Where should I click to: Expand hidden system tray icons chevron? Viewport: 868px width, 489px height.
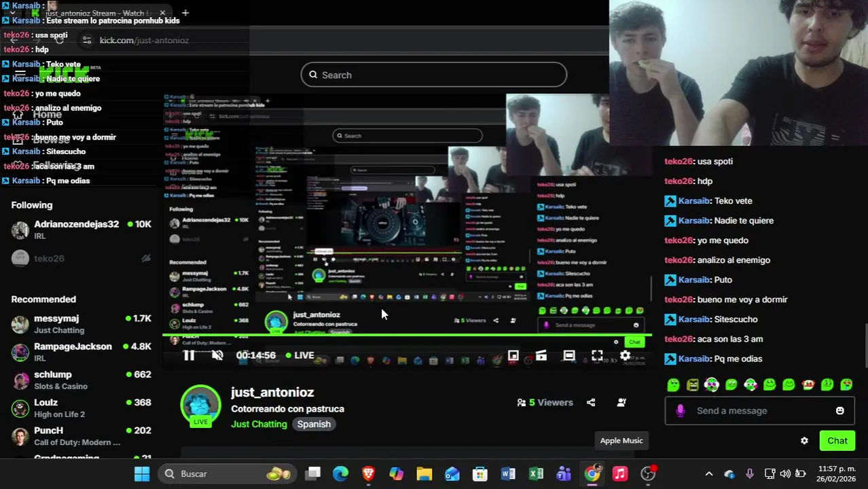pos(709,474)
